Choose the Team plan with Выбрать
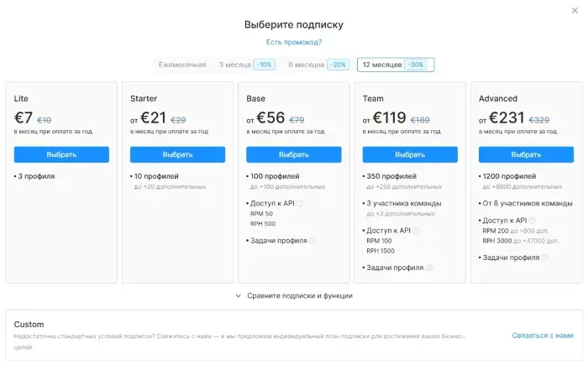This screenshot has width=588, height=375. pos(410,154)
